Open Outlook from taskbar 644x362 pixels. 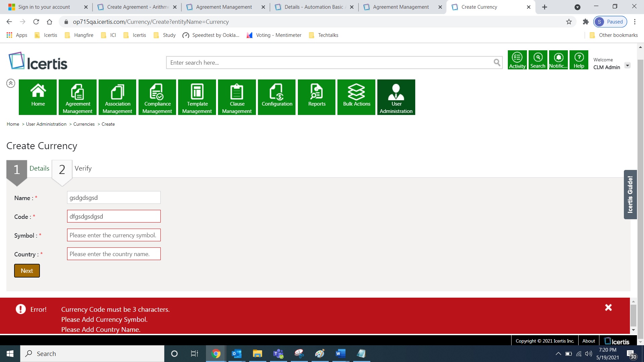pos(237,354)
